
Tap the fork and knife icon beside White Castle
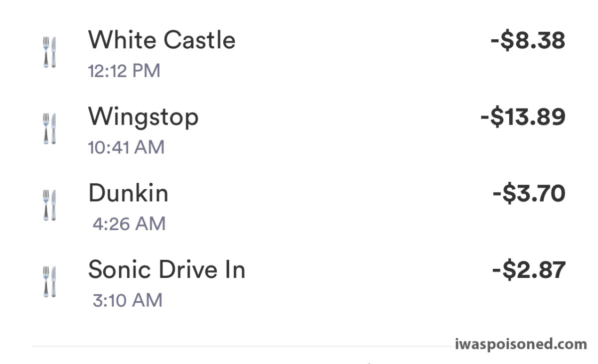click(x=49, y=52)
